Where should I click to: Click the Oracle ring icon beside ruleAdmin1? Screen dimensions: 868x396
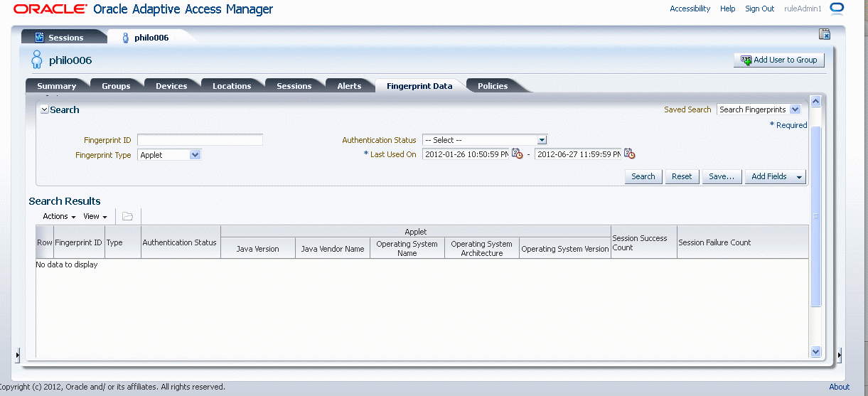(x=837, y=9)
